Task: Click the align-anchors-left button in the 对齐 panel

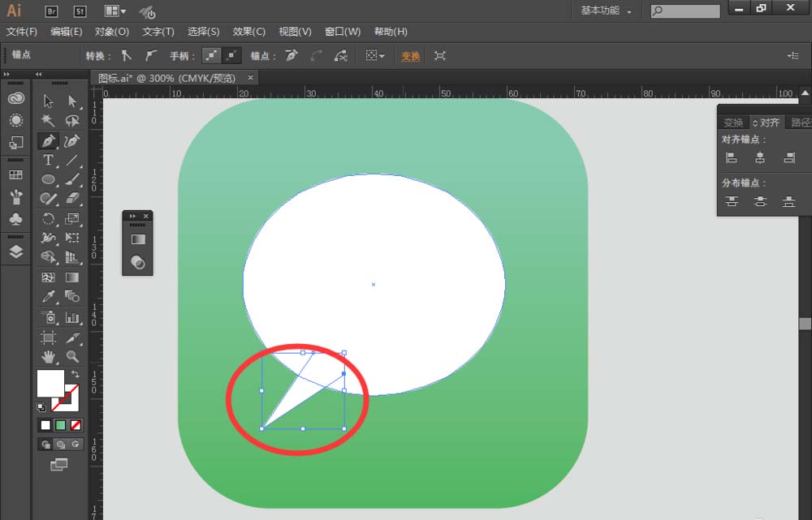Action: pyautogui.click(x=732, y=158)
